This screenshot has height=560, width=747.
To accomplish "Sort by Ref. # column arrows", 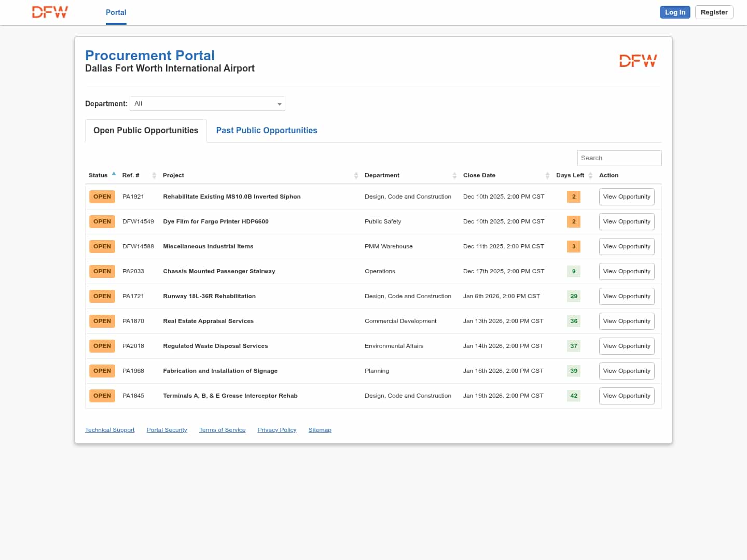I will tap(154, 176).
